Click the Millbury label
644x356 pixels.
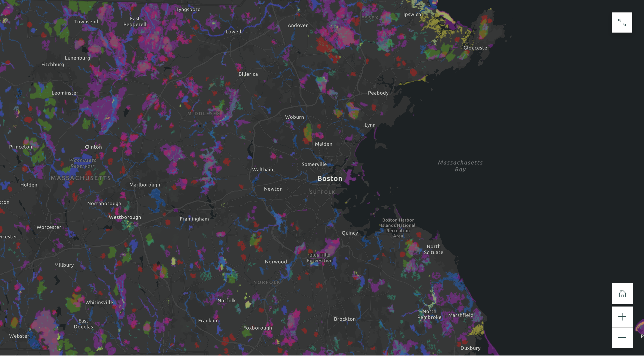click(x=64, y=265)
